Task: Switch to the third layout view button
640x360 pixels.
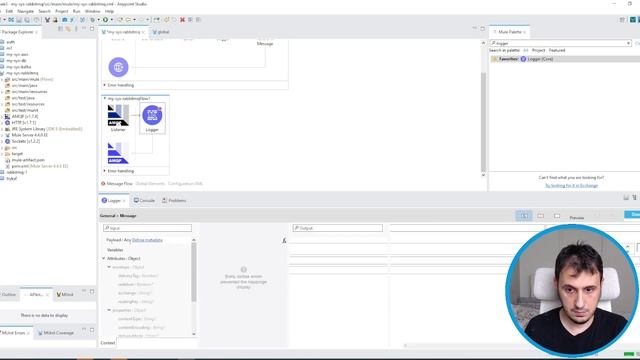Action: click(557, 216)
